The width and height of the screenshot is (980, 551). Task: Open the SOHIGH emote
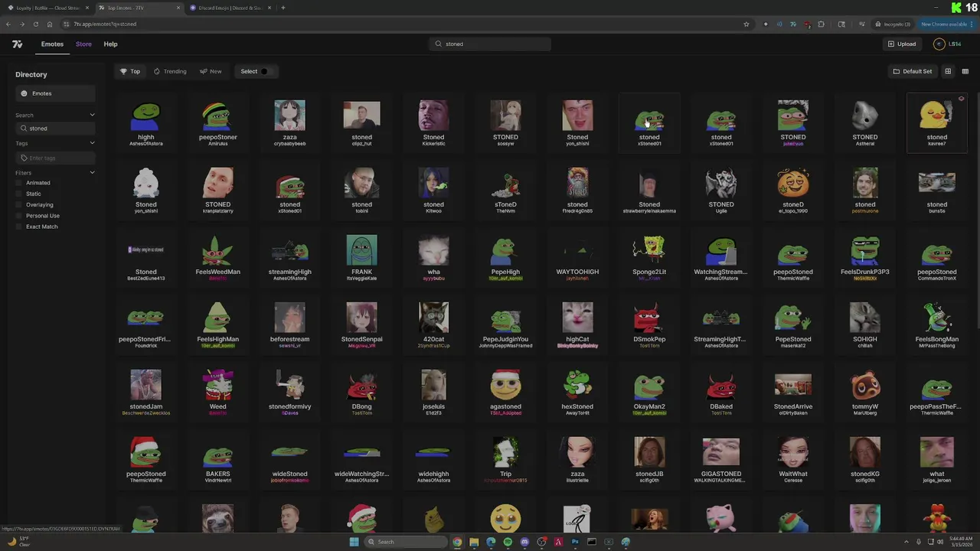point(865,324)
